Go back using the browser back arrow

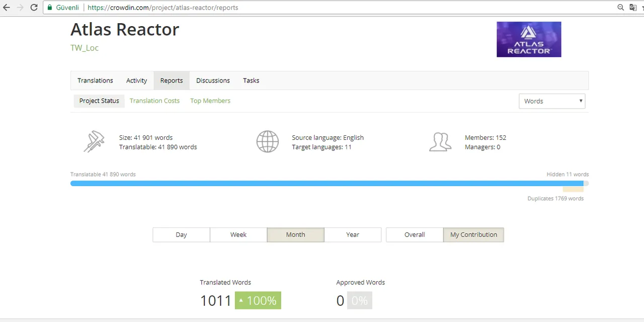7,8
